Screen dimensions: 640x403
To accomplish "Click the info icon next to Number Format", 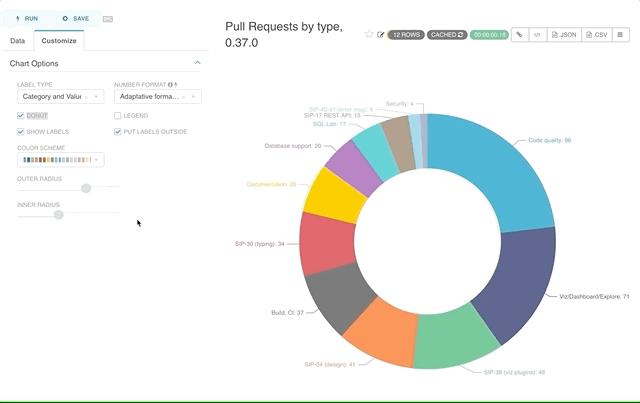I will pyautogui.click(x=169, y=85).
